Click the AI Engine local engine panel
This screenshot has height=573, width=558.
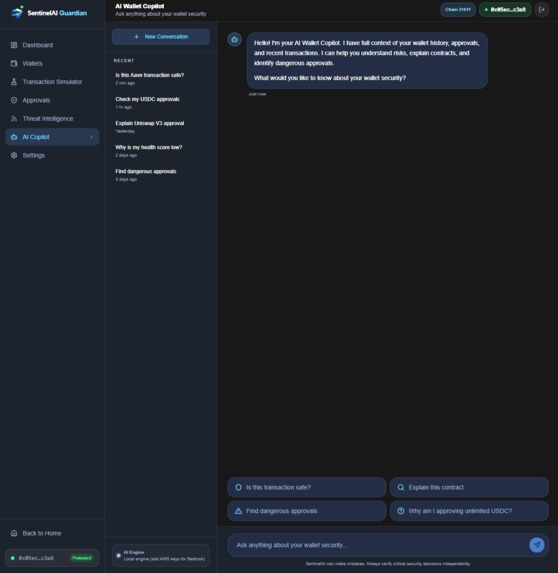click(x=161, y=555)
